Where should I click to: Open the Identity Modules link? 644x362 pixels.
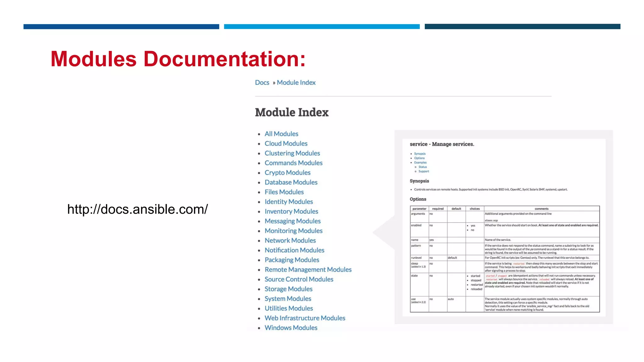pyautogui.click(x=289, y=202)
